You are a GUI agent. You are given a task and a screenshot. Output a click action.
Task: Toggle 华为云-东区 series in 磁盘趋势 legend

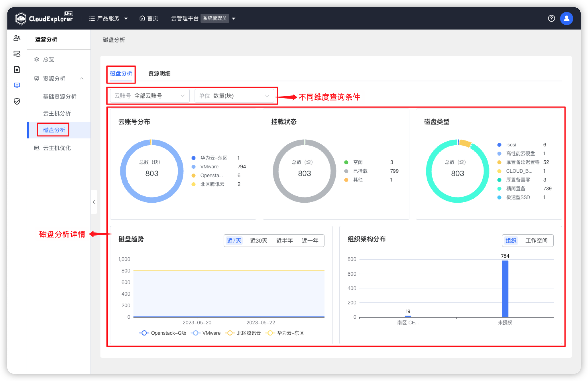pos(285,333)
